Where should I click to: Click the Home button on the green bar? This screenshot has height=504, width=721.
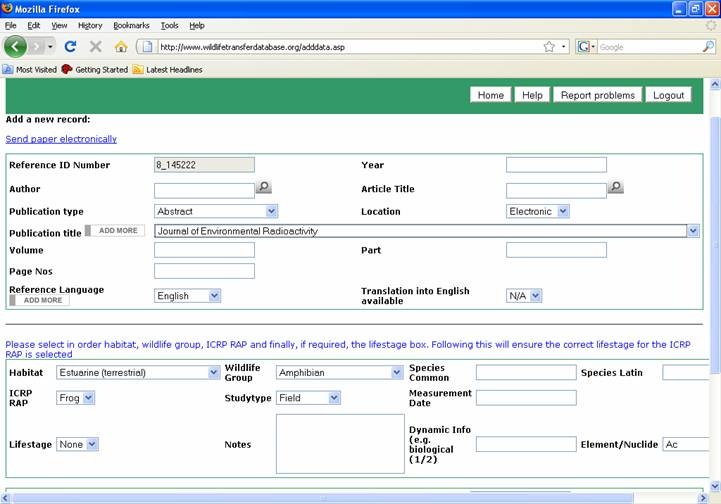click(491, 95)
